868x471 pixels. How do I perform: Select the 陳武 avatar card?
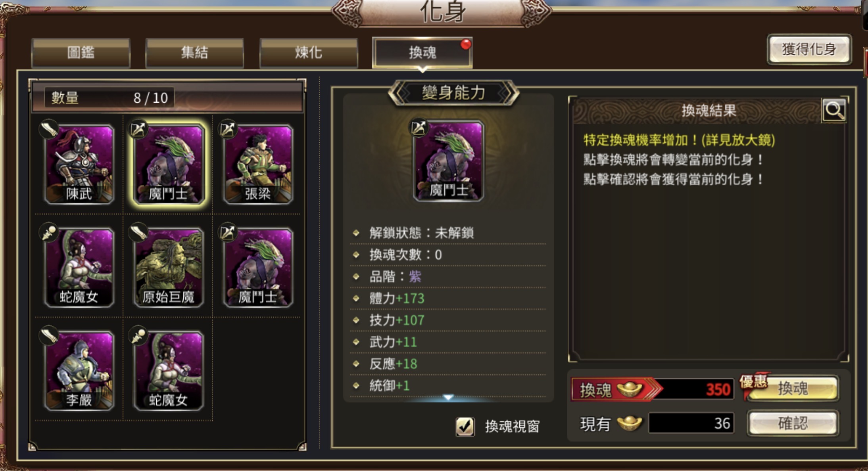point(79,164)
